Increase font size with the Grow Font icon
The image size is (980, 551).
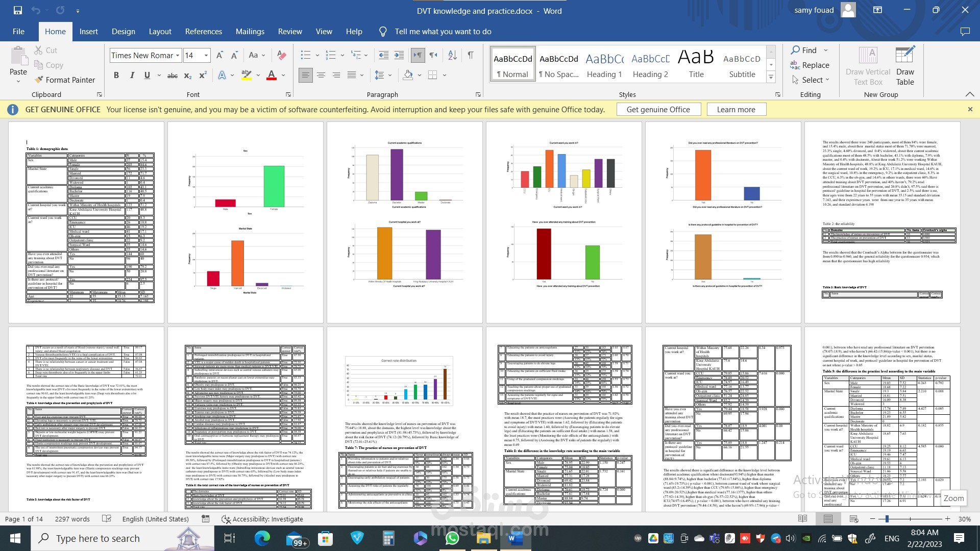[x=219, y=55]
